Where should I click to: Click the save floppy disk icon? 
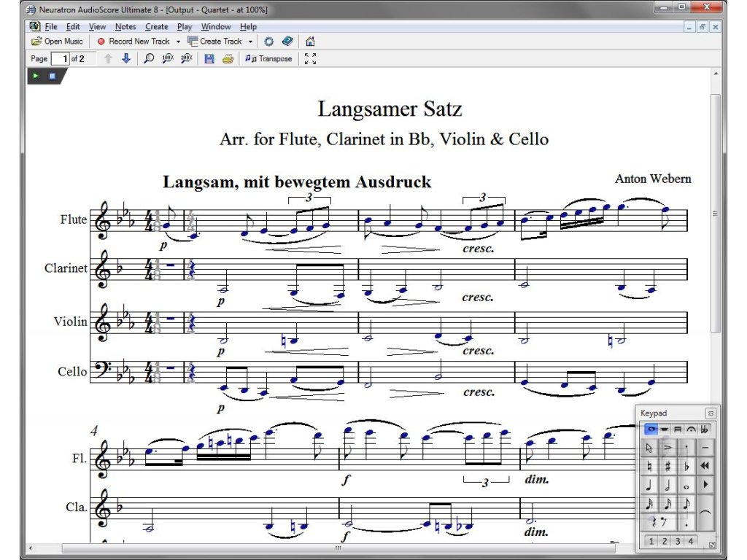[x=209, y=59]
